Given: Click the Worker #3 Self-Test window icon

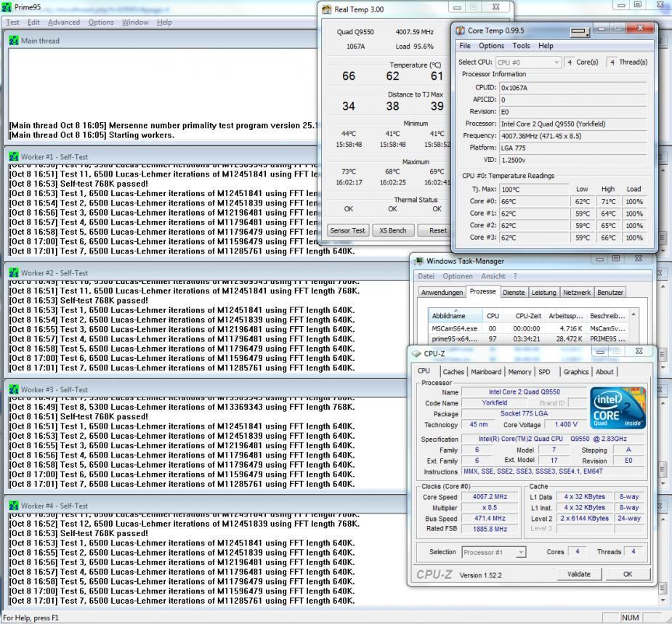Looking at the screenshot, I should (14, 389).
